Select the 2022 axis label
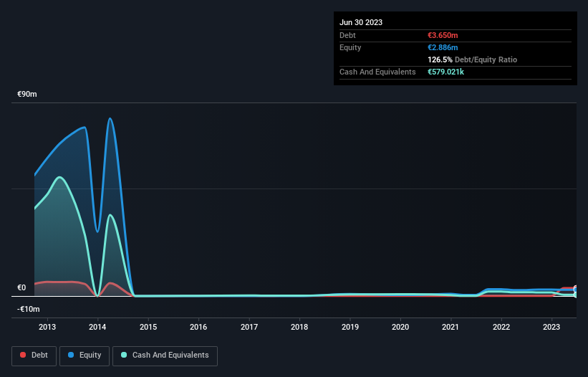Viewport: 588px width, 377px height. pyautogui.click(x=501, y=327)
